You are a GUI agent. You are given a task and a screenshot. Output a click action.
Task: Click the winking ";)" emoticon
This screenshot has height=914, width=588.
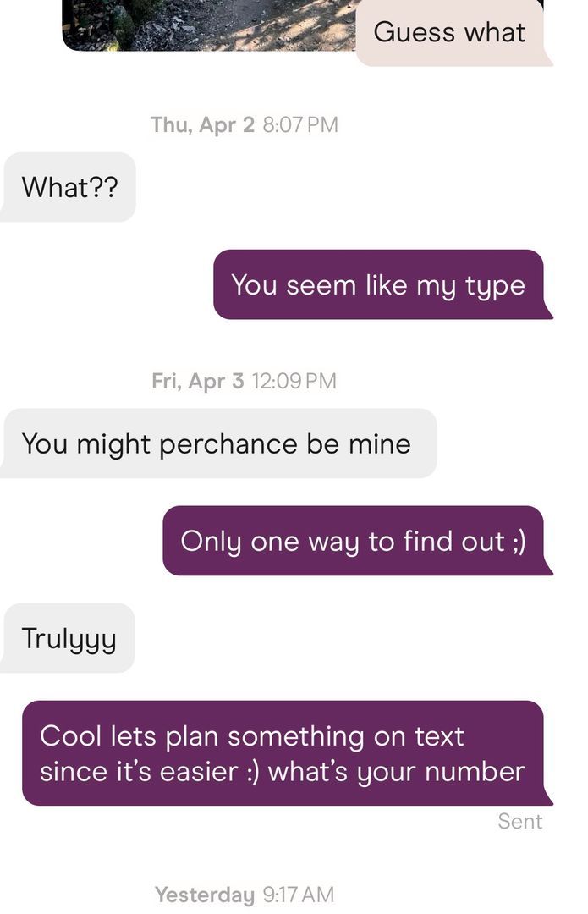[x=518, y=542]
